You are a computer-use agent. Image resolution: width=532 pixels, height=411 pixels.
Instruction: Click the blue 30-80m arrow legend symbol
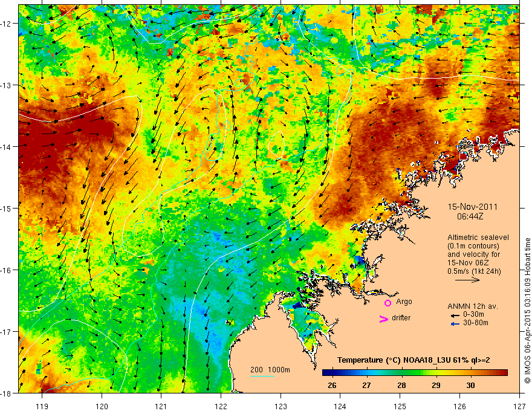pos(455,324)
